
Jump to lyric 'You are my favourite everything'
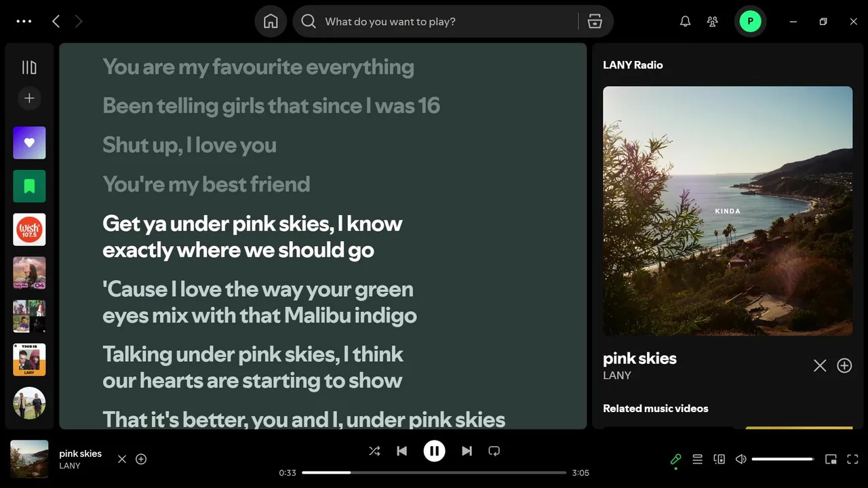[x=258, y=67]
